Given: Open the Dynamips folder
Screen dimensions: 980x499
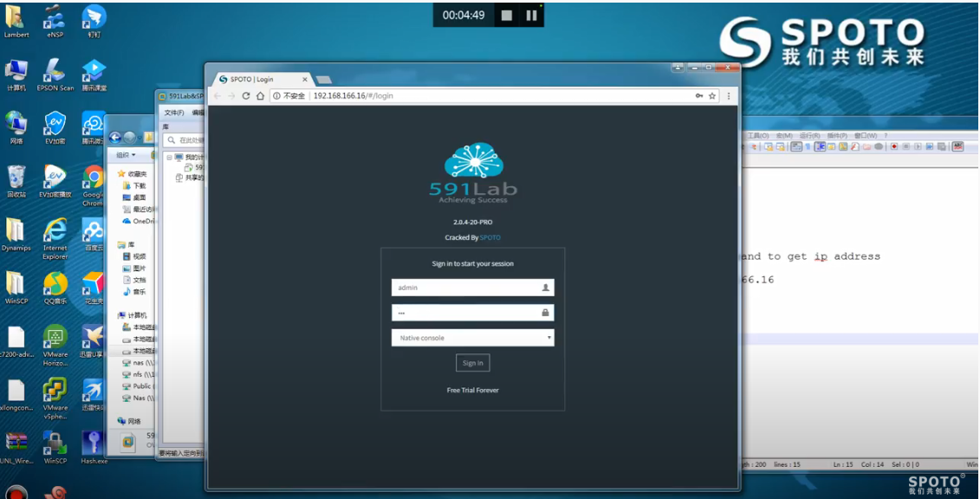Looking at the screenshot, I should click(x=16, y=235).
